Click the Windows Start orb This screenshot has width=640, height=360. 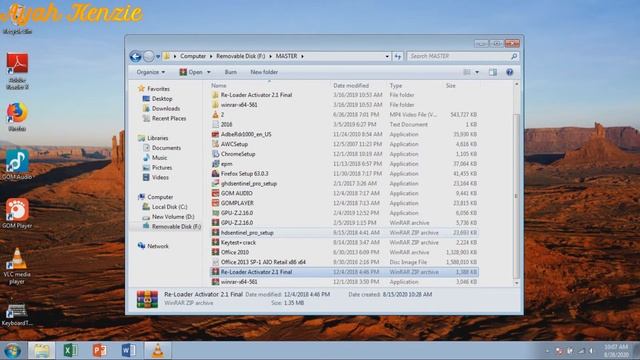(x=12, y=351)
